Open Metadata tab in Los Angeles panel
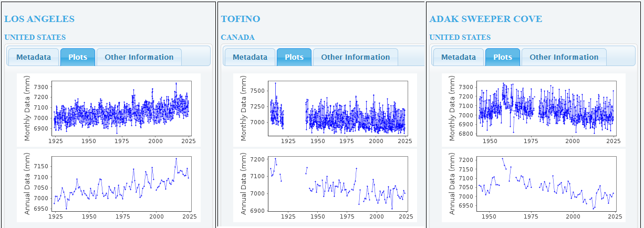Screen dimensions: 644x228 [x=34, y=57]
